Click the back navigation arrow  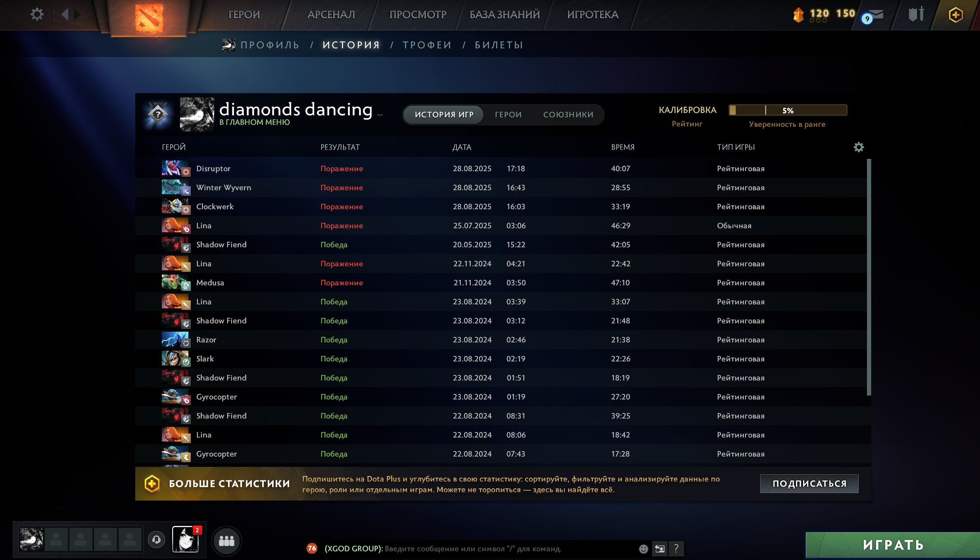(x=65, y=15)
